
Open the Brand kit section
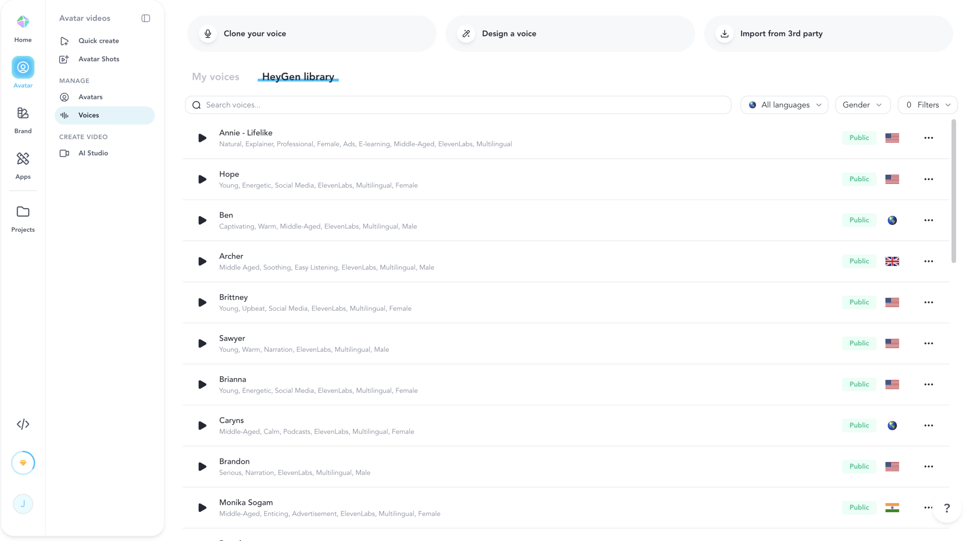pos(23,120)
